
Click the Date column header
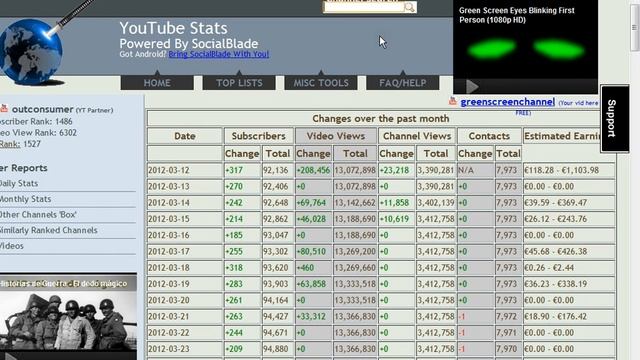point(184,136)
